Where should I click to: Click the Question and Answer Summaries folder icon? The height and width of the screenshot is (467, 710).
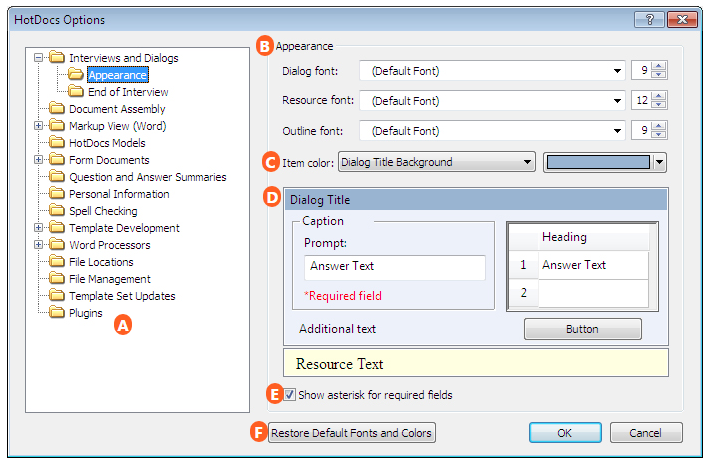point(57,177)
